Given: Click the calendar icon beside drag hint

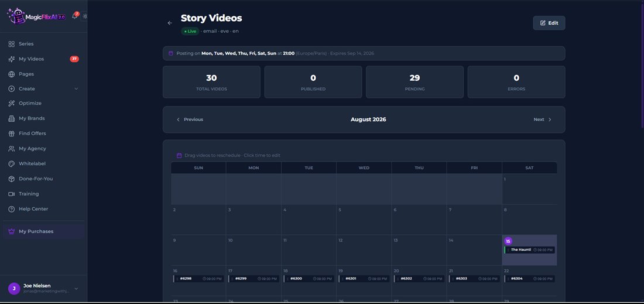Looking at the screenshot, I should click(179, 155).
